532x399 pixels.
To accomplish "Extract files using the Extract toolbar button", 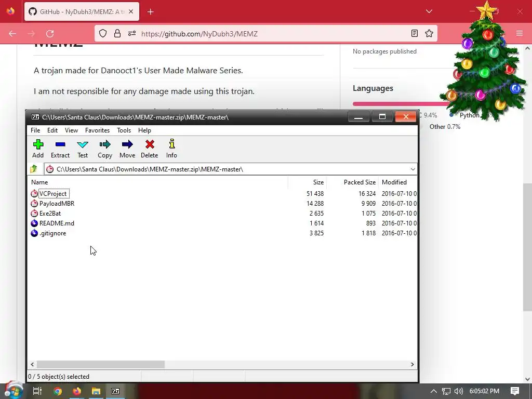I will point(60,149).
